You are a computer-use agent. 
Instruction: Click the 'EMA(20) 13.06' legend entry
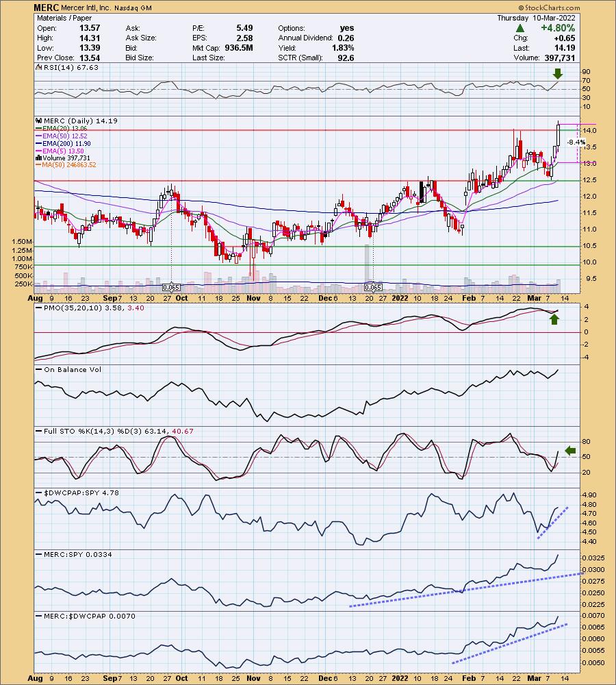click(64, 129)
